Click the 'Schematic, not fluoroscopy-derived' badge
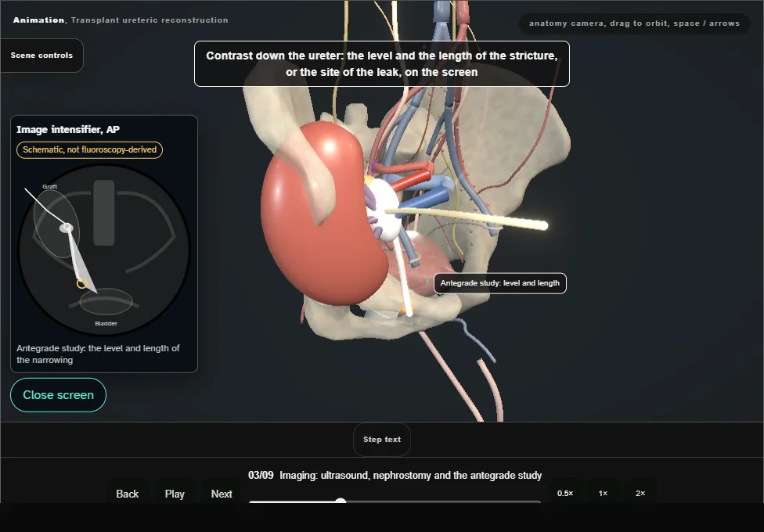The height and width of the screenshot is (532, 764). coord(90,149)
